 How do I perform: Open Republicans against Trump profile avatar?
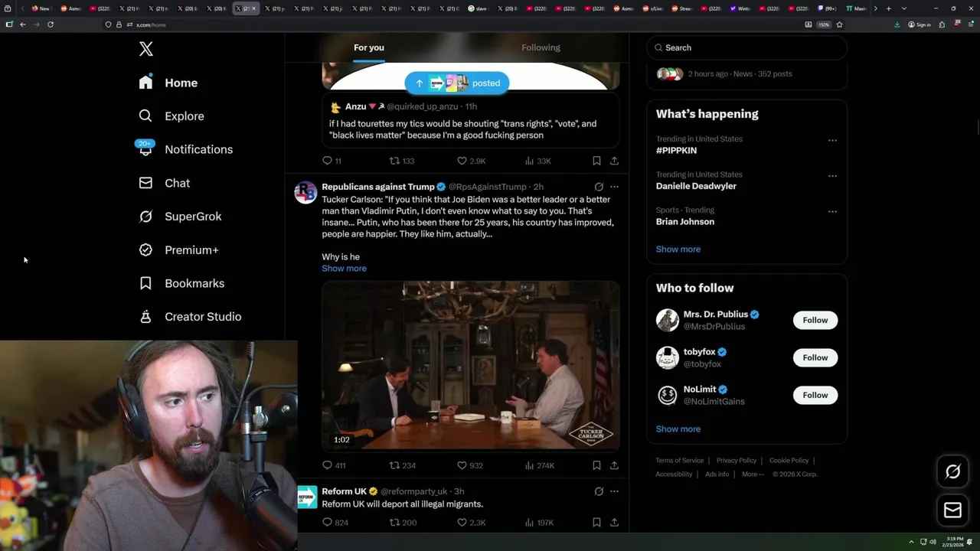pos(305,192)
